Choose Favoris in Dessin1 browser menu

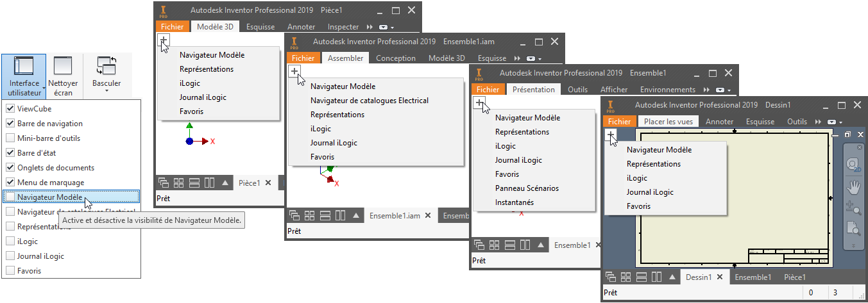tap(638, 206)
